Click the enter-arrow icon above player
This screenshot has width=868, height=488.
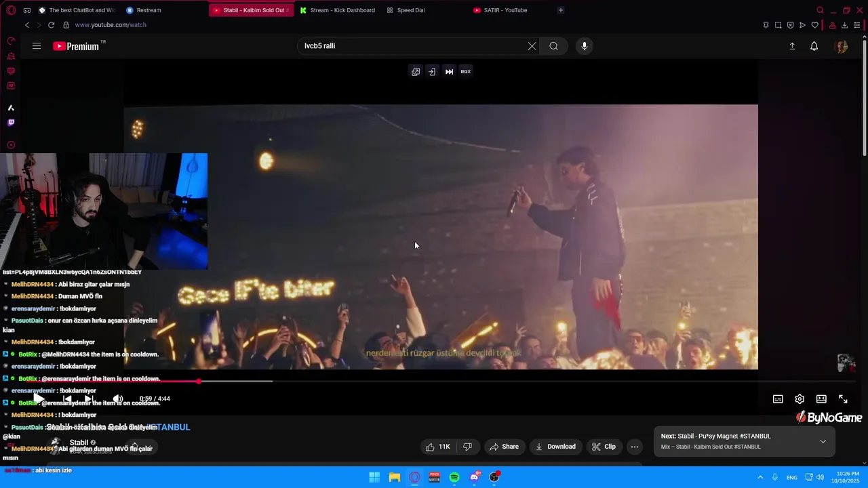[x=432, y=71]
